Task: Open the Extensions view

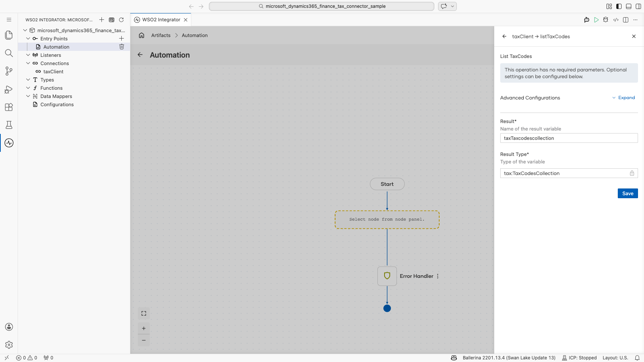Action: tap(9, 107)
